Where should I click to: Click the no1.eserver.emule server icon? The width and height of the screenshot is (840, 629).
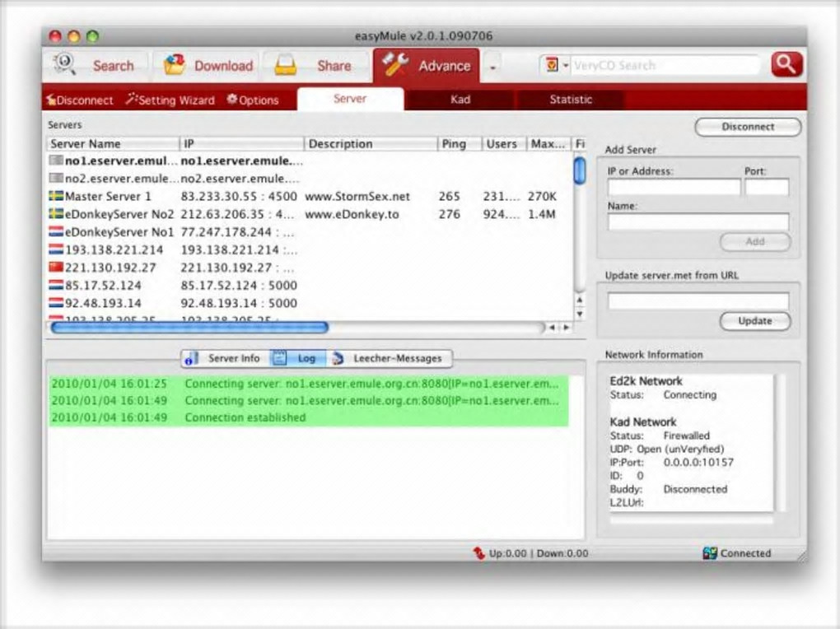[56, 161]
